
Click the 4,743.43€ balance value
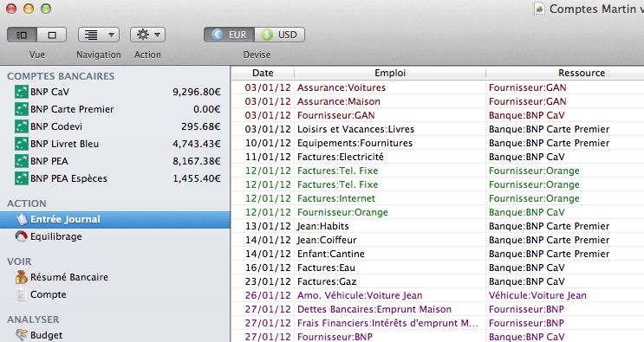197,144
